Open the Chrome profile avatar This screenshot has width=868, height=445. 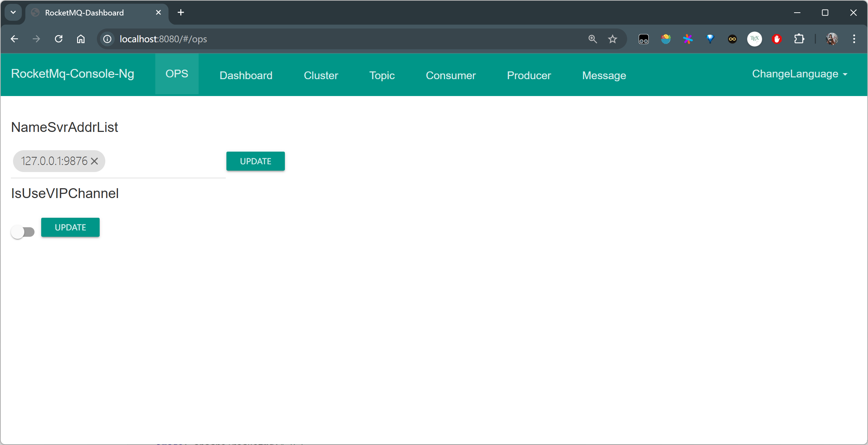click(832, 39)
